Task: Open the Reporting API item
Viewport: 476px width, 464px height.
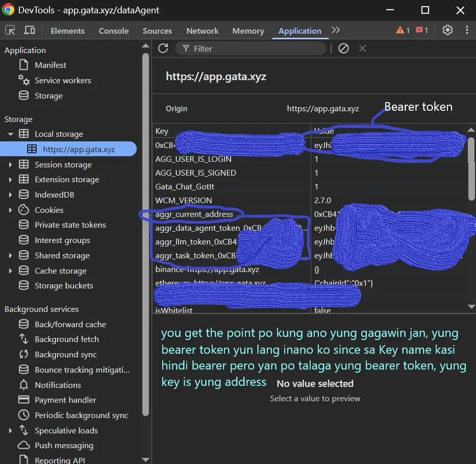Action: click(60, 460)
